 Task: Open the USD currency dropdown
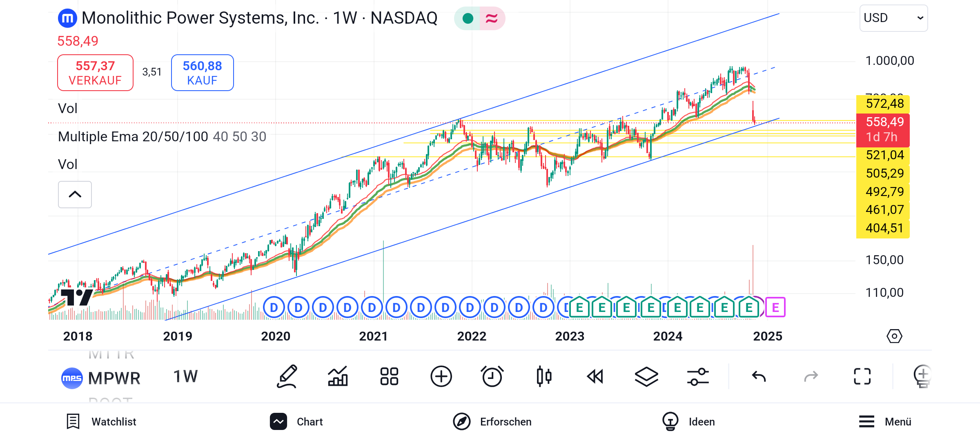coord(893,18)
